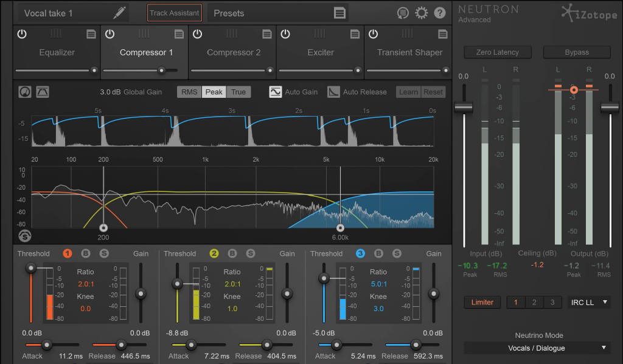Expand the IRC LL limiter mode dropdown
This screenshot has height=364, width=623.
tap(589, 302)
